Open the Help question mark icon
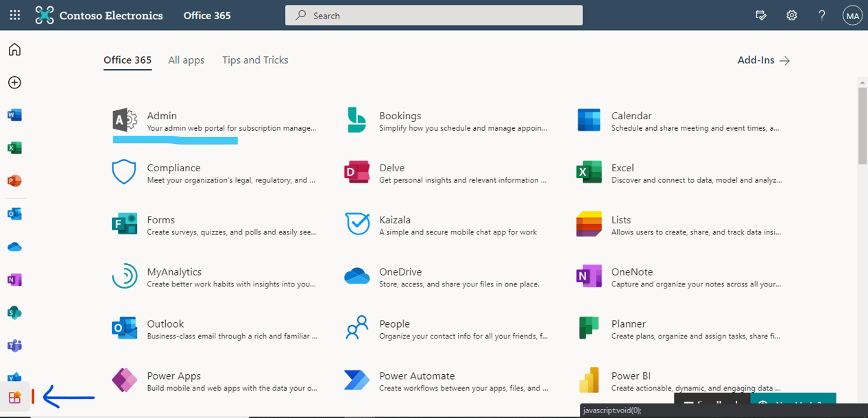The height and width of the screenshot is (418, 868). pos(822,15)
